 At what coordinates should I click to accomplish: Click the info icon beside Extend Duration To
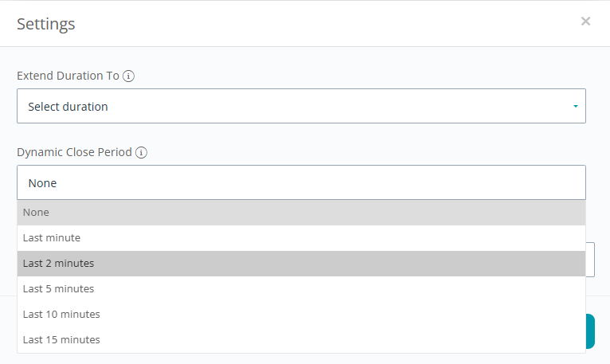pyautogui.click(x=128, y=76)
